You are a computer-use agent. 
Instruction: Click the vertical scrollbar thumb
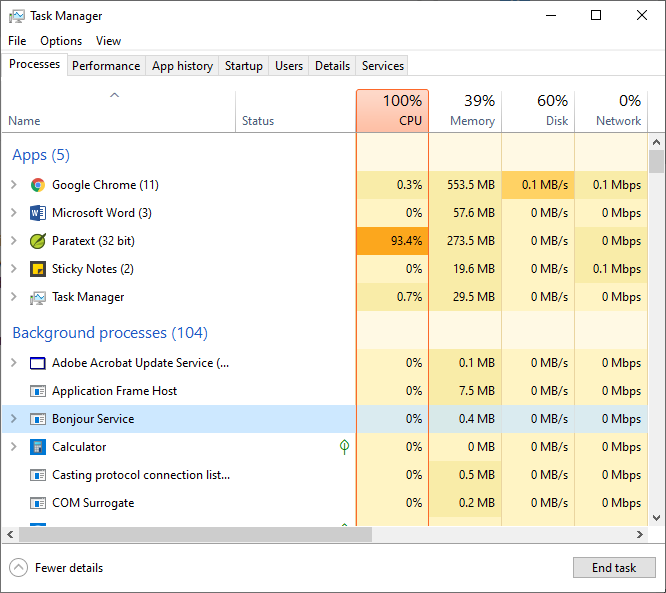656,161
